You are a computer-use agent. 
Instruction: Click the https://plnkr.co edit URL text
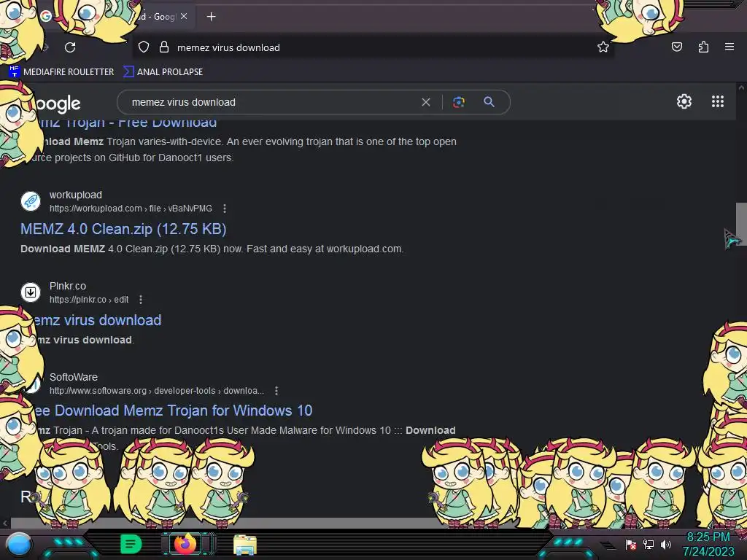click(89, 300)
